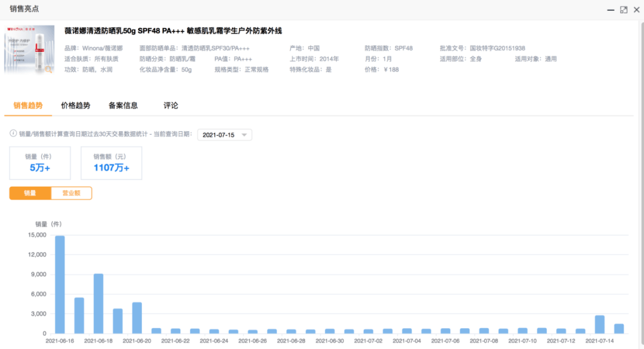Select the 销售趋势 tab

pyautogui.click(x=28, y=106)
